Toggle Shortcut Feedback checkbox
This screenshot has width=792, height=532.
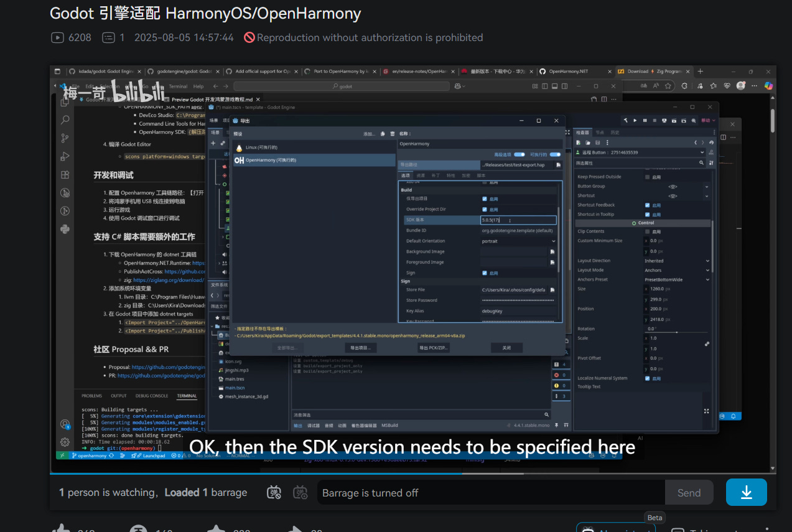click(x=648, y=205)
